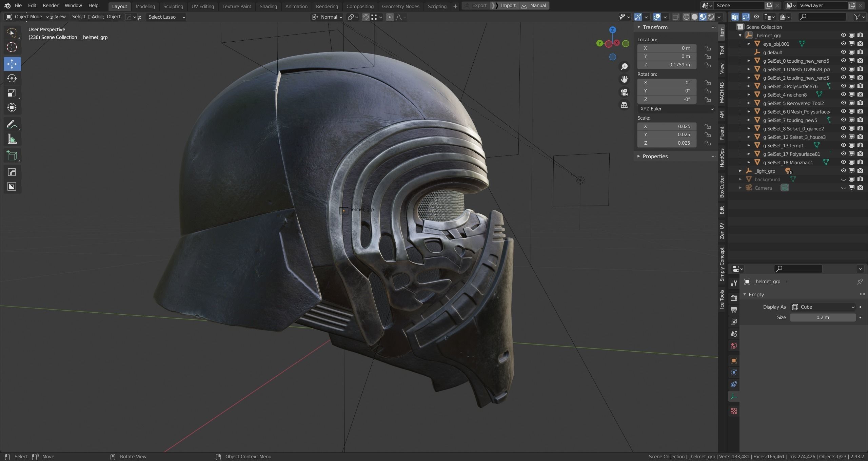This screenshot has width=868, height=461.
Task: Activate the Move tool
Action: click(12, 64)
